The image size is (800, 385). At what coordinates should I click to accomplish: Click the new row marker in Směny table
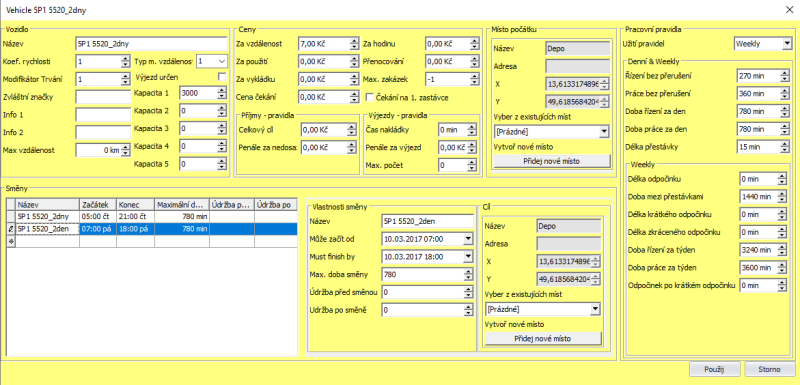coord(10,242)
